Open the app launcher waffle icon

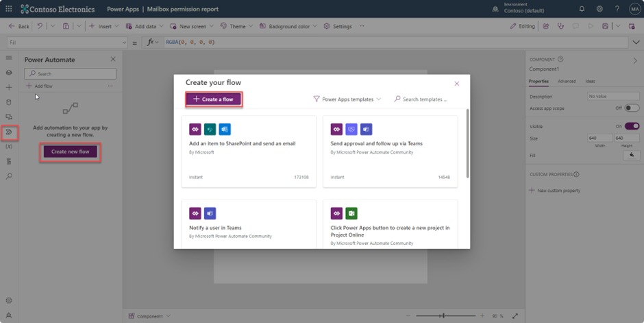click(9, 9)
